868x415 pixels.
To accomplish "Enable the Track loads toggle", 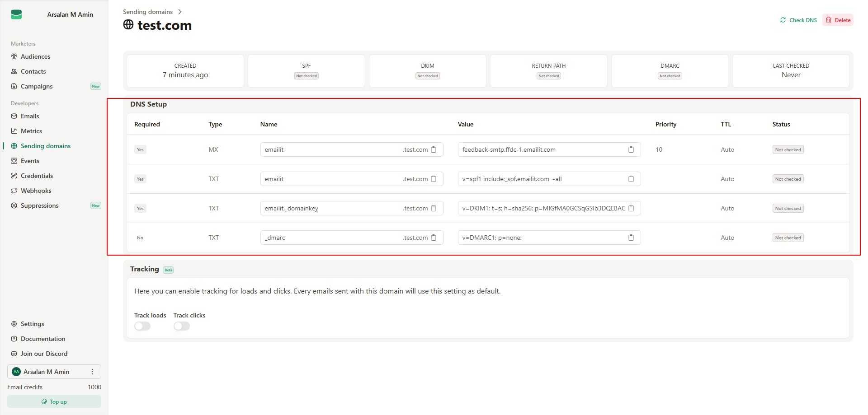I will coord(142,326).
